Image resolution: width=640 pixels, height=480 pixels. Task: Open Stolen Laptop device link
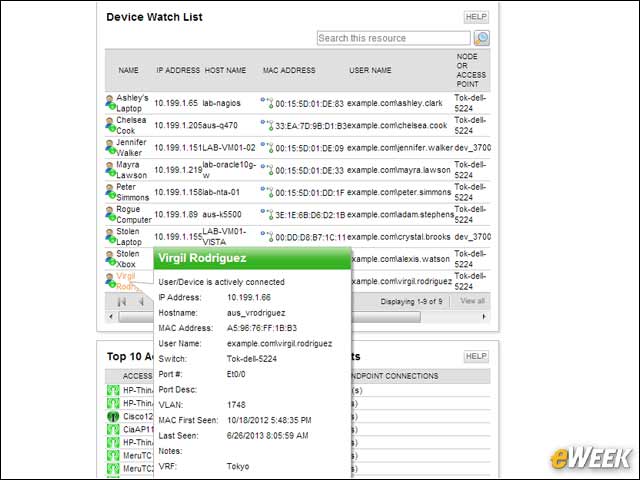[129, 236]
